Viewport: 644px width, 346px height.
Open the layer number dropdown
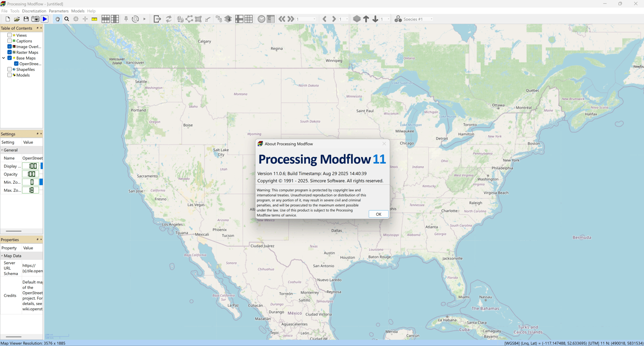[388, 19]
